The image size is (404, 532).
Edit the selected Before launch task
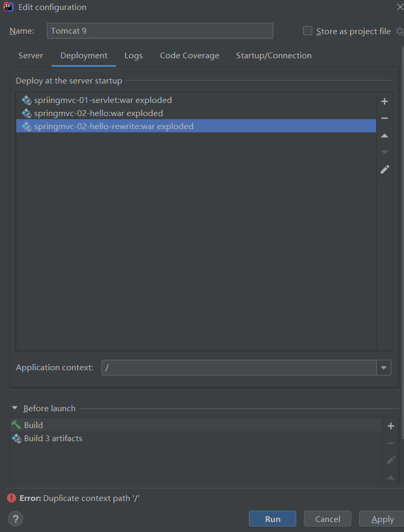390,460
